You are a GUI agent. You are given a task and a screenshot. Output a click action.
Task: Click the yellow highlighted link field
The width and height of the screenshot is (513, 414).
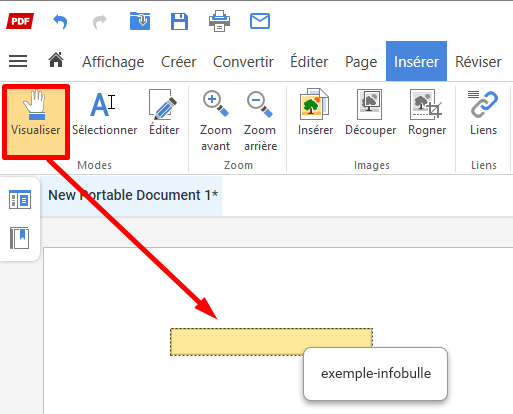(x=271, y=341)
